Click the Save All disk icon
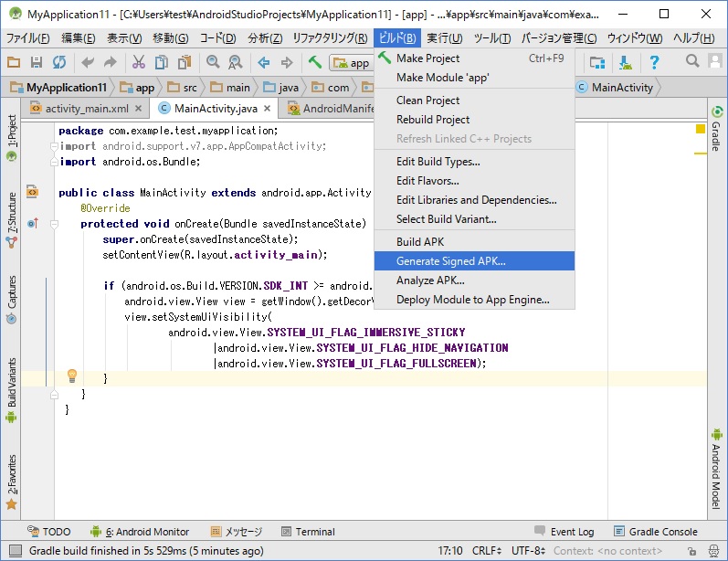This screenshot has height=561, width=728. click(37, 62)
